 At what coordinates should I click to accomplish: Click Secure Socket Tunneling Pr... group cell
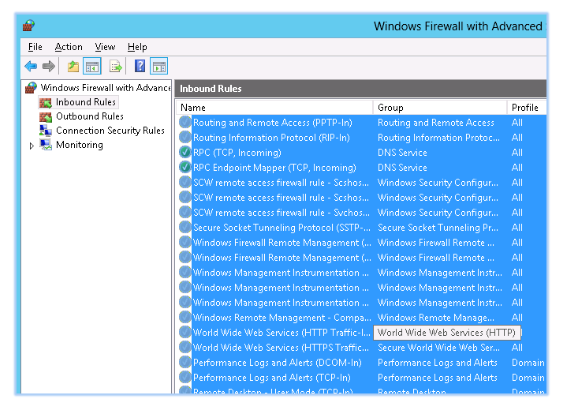pyautogui.click(x=438, y=228)
